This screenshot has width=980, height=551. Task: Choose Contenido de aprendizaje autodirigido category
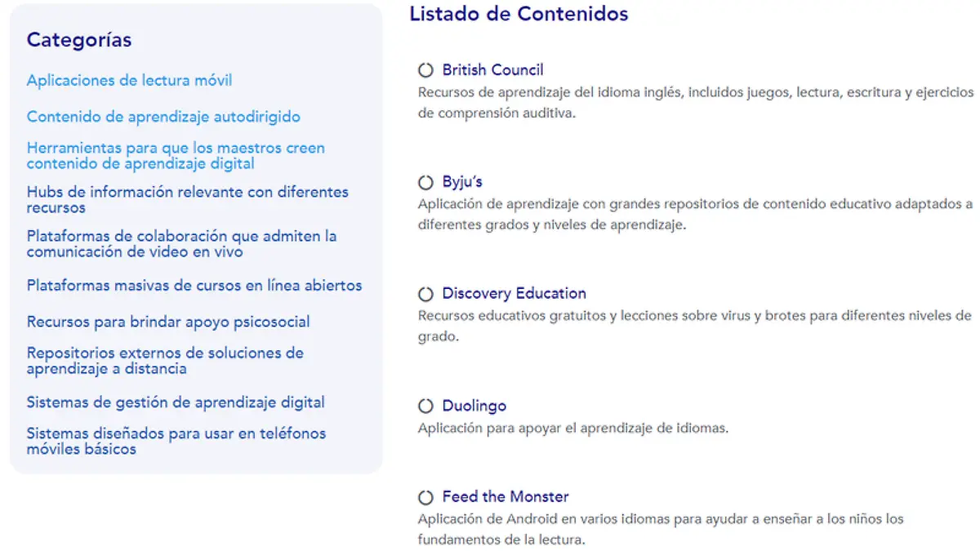163,117
